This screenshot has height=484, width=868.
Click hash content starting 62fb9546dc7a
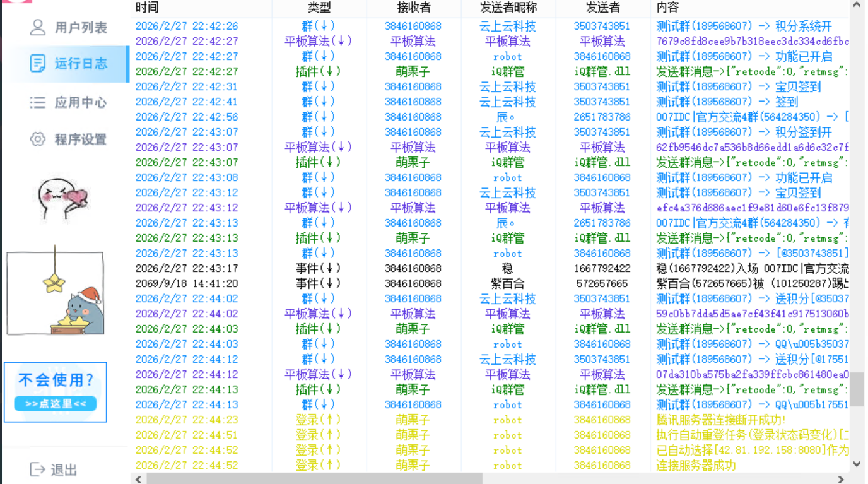[752, 147]
